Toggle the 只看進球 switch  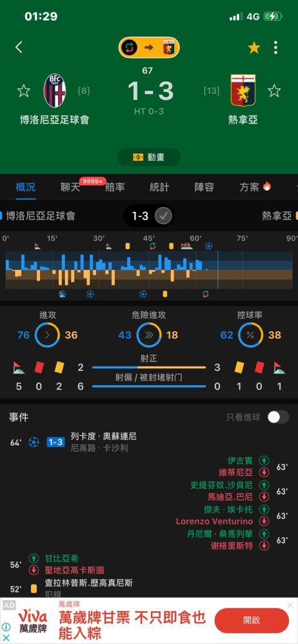[x=278, y=417]
